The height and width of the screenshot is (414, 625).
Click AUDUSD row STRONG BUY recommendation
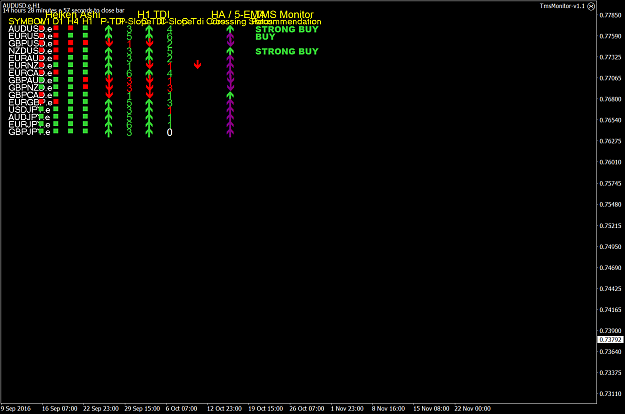tap(287, 29)
